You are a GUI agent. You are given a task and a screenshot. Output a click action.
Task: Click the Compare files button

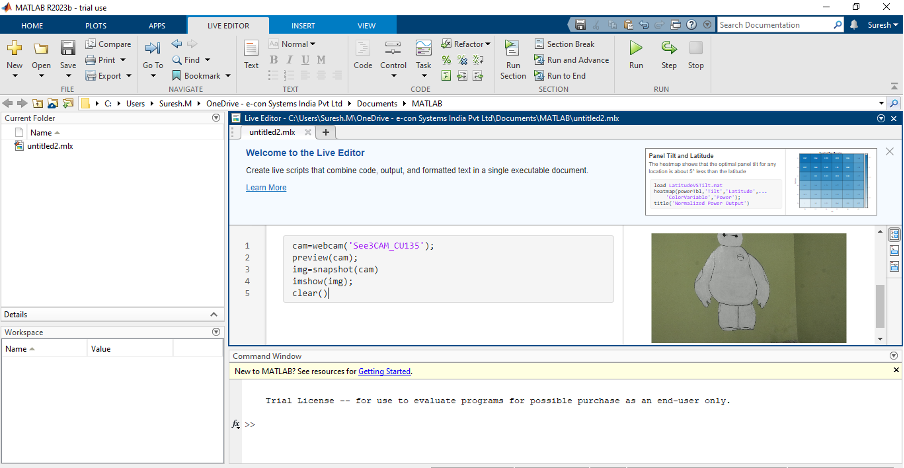tap(108, 44)
